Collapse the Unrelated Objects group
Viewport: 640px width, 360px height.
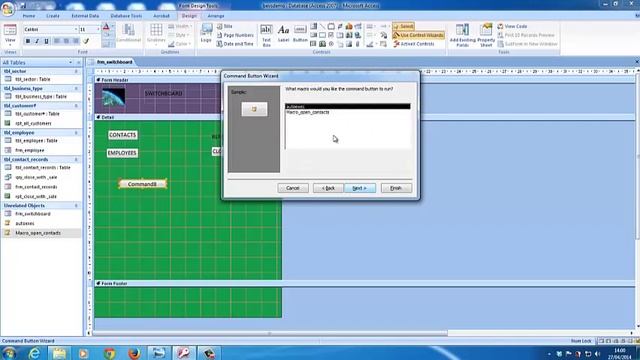click(x=76, y=206)
